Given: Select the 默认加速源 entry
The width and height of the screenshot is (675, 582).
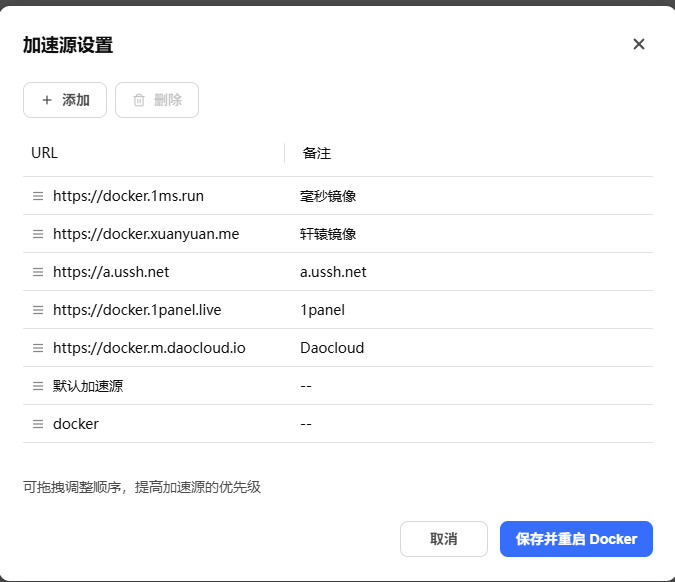Looking at the screenshot, I should (x=88, y=386).
